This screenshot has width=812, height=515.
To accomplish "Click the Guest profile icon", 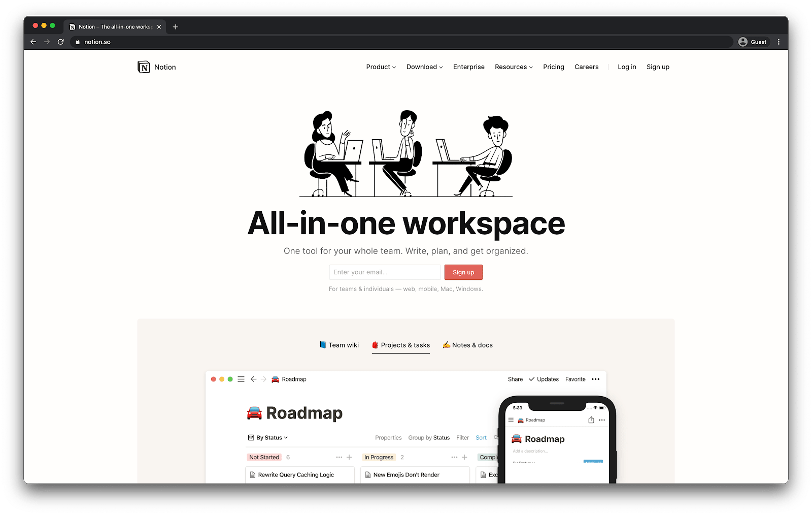I will pos(743,42).
